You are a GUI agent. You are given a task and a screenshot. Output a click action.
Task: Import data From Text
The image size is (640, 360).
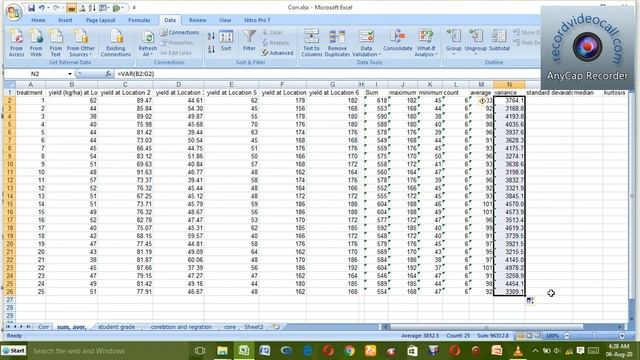click(56, 42)
